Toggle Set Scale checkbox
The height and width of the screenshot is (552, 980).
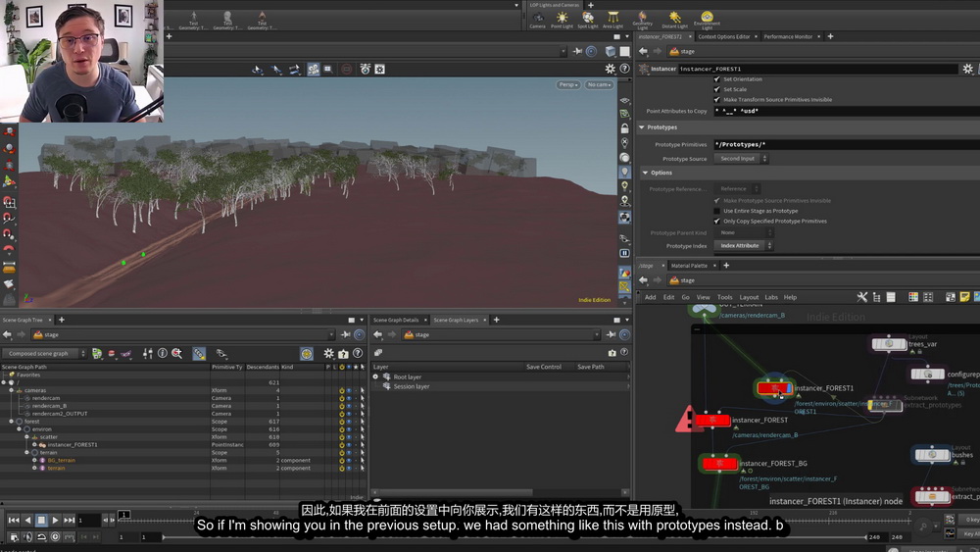click(717, 89)
